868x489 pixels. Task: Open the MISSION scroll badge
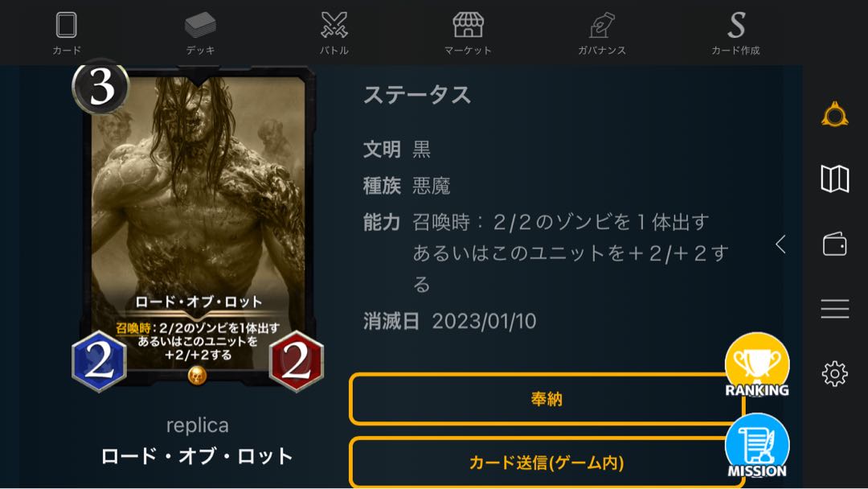tap(757, 446)
